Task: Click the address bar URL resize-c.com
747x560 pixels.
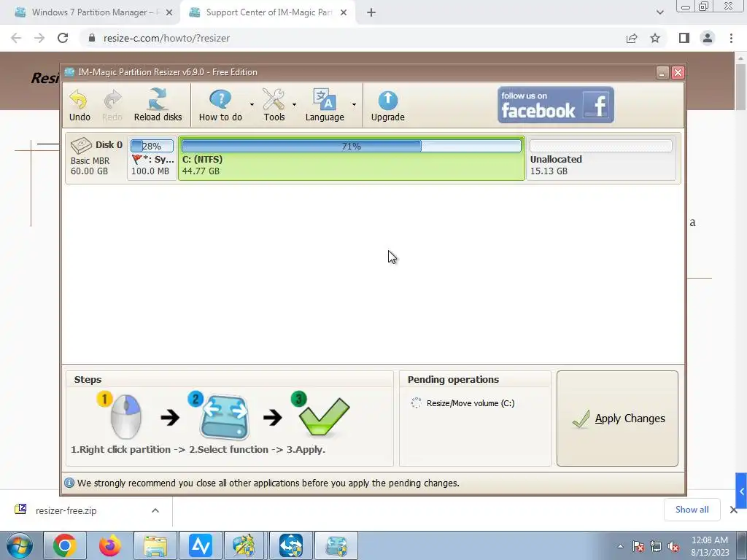Action: [166, 38]
